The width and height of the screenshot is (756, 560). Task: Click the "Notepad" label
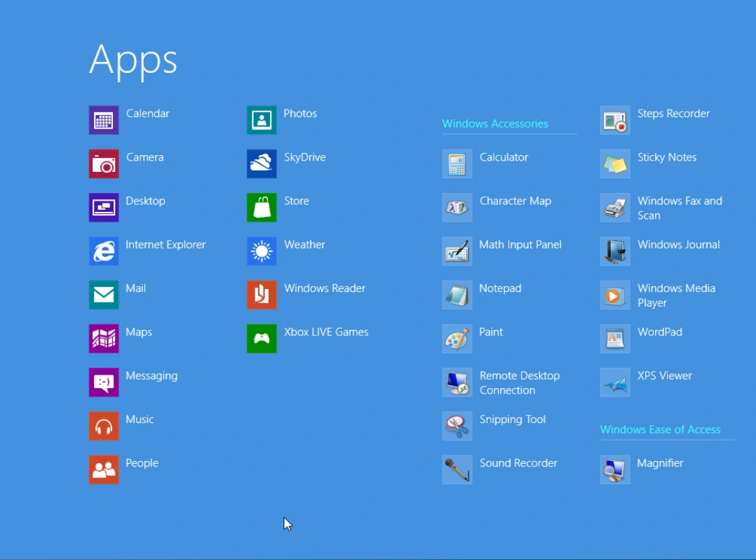(x=500, y=288)
